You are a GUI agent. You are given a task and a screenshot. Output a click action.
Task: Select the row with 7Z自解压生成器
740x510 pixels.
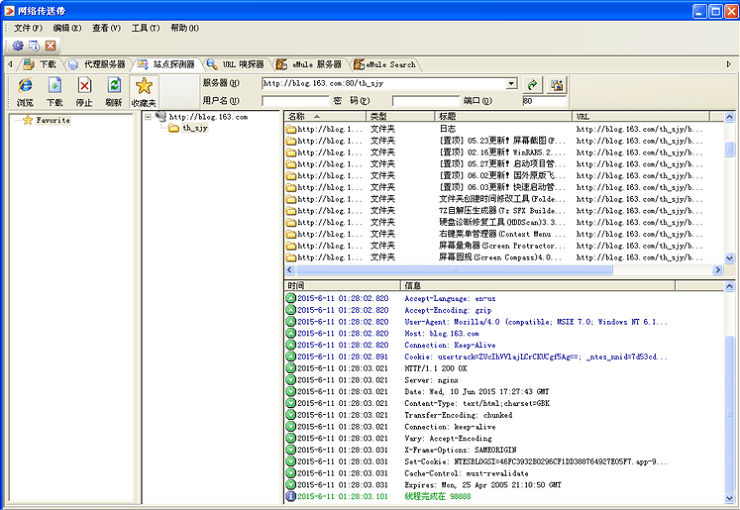click(x=503, y=210)
